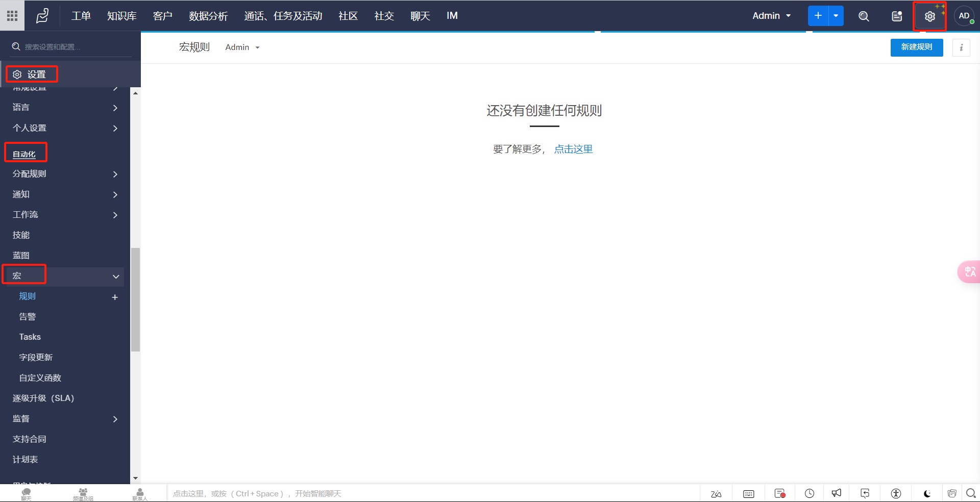Open the clock icon in bottom bar
This screenshot has width=980, height=502.
pos(809,493)
